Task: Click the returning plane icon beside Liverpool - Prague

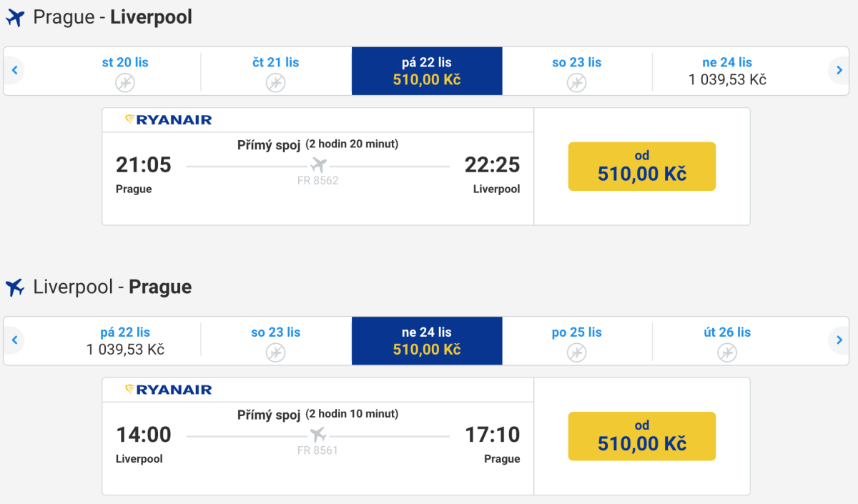Action: pyautogui.click(x=15, y=287)
